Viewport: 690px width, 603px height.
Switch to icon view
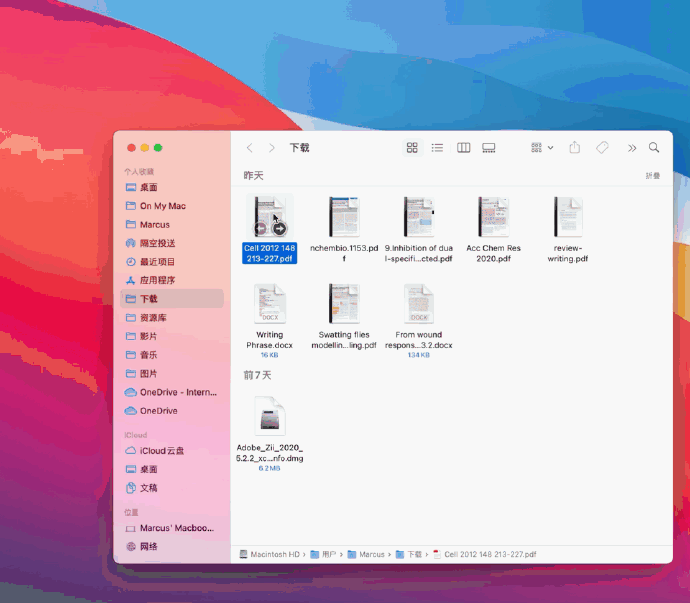[x=412, y=147]
